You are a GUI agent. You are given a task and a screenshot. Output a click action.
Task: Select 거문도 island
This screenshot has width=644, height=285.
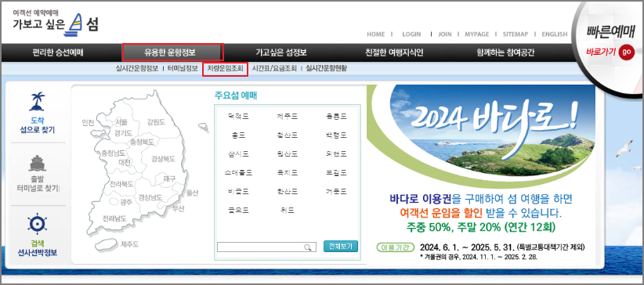coord(336,191)
